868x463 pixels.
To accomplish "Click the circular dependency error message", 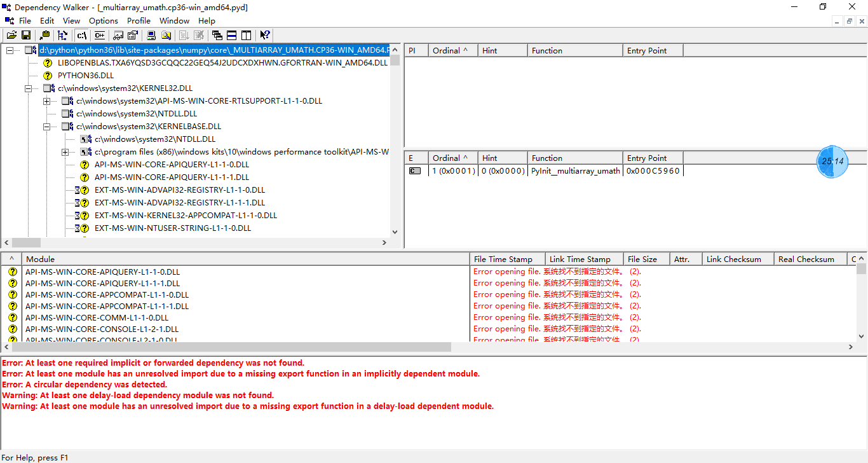I will point(85,385).
